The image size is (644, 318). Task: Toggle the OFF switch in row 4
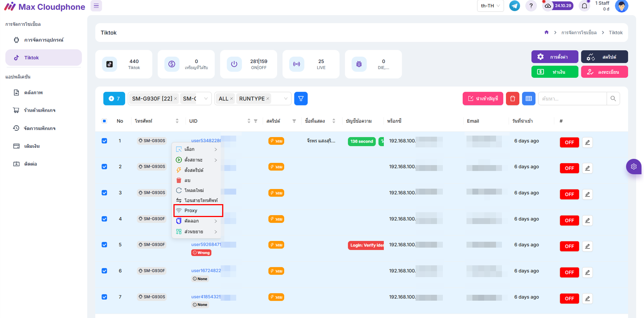point(569,220)
